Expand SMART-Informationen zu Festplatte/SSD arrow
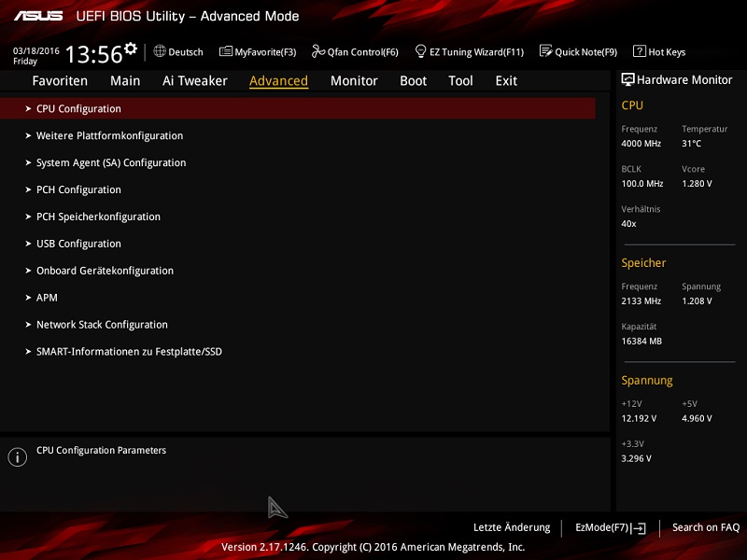This screenshot has height=560, width=747. coord(28,352)
